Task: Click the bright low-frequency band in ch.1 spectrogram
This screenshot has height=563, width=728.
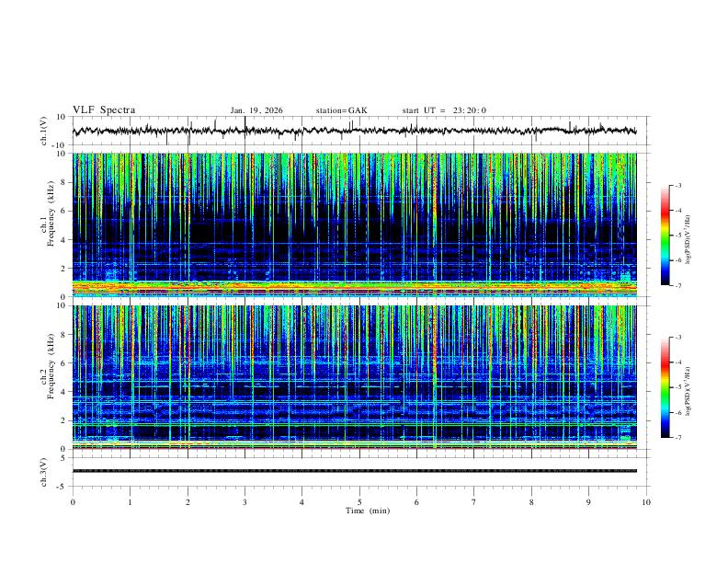Action: pos(355,287)
